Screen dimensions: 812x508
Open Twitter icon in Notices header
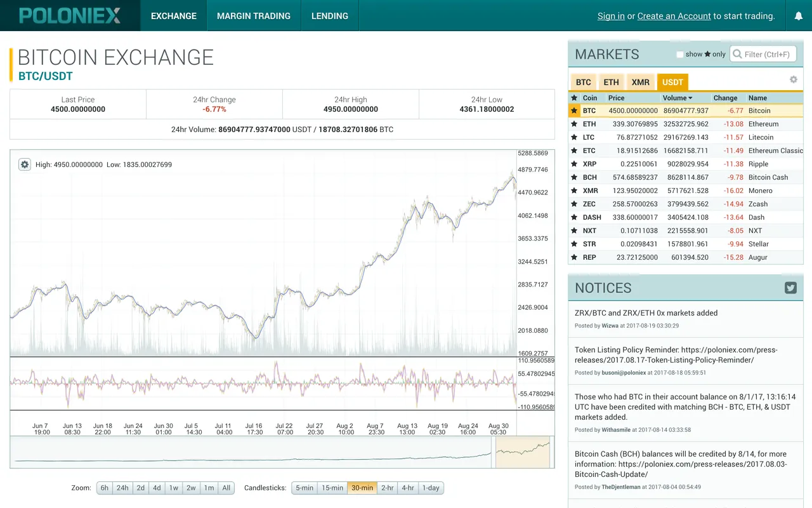click(790, 288)
